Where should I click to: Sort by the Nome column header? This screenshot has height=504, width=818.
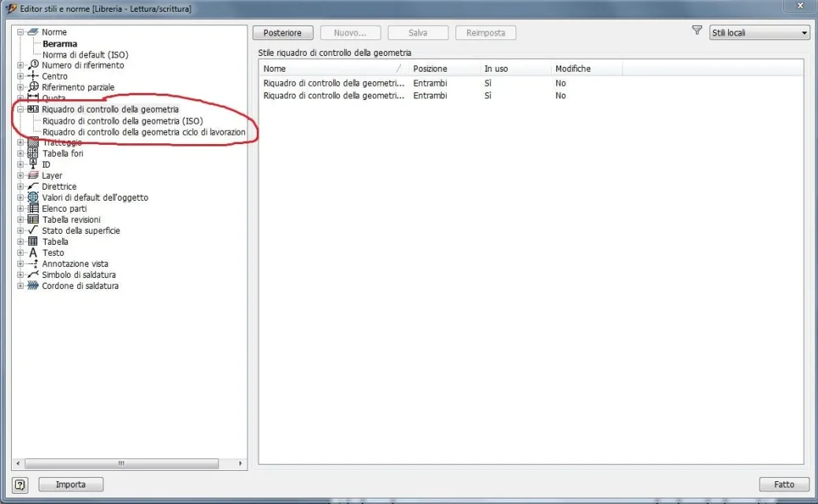(x=333, y=69)
